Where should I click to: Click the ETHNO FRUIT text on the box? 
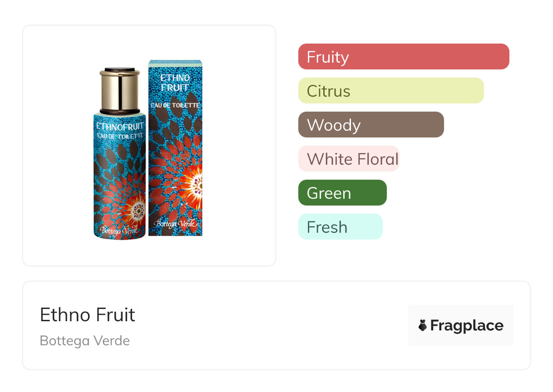[175, 83]
